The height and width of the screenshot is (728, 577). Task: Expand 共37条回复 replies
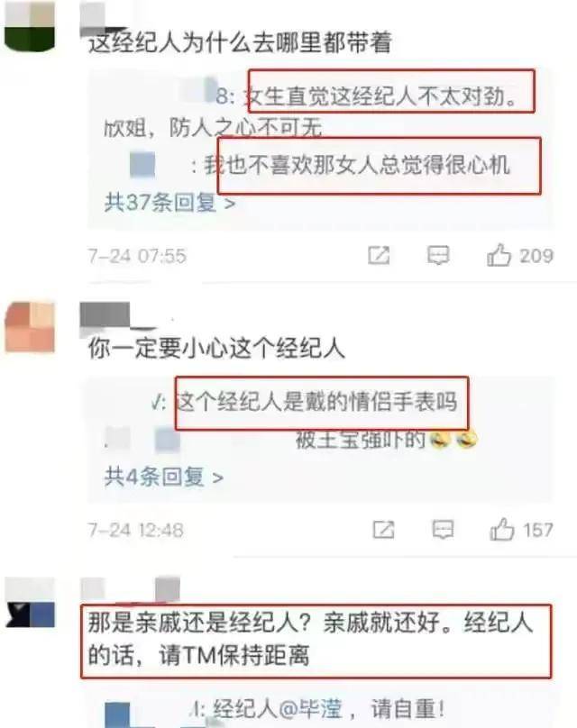point(169,203)
